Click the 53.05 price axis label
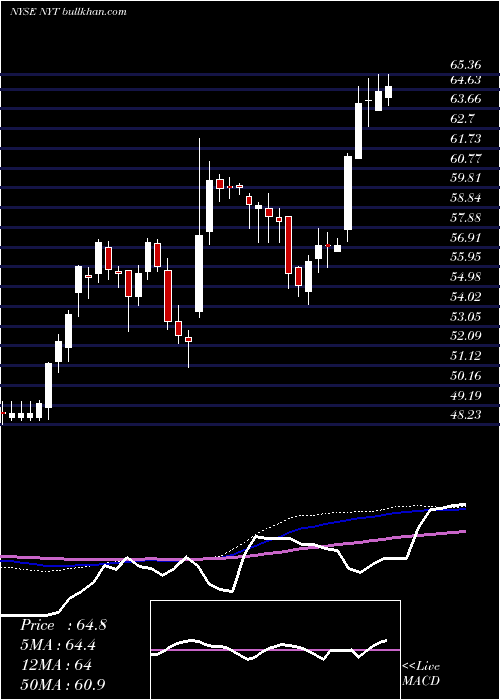 [x=466, y=317]
